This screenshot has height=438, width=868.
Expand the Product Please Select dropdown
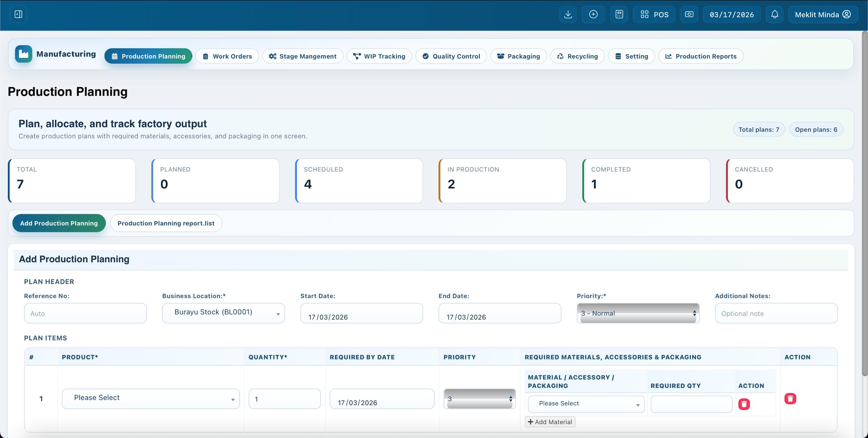coord(151,399)
